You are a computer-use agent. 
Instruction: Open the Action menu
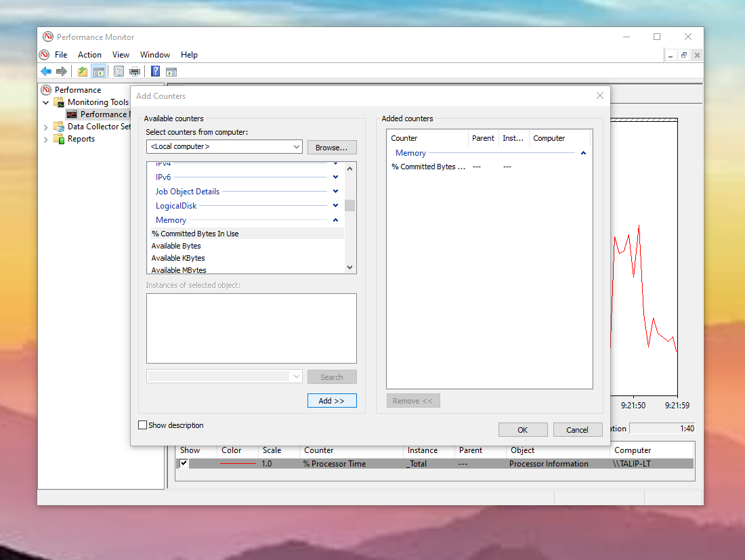click(89, 55)
